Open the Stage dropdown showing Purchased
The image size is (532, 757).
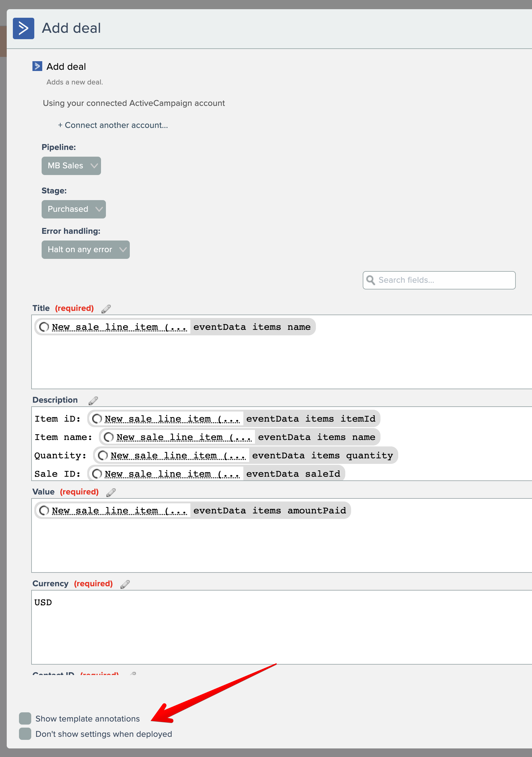point(73,209)
